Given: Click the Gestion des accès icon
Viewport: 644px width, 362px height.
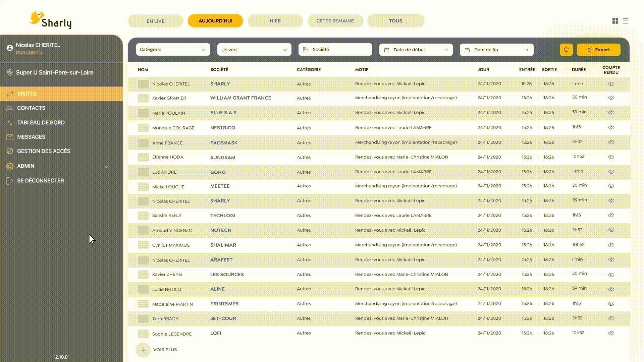Looking at the screenshot, I should click(x=10, y=151).
